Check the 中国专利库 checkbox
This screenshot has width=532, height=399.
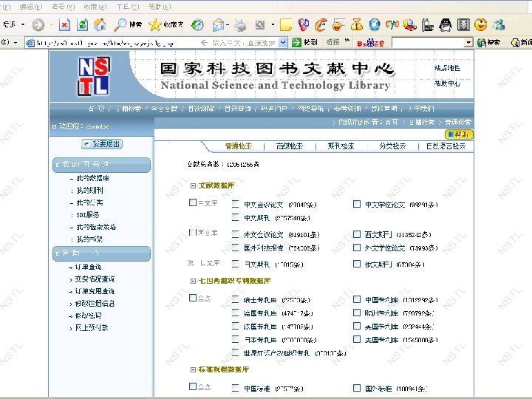click(x=357, y=299)
